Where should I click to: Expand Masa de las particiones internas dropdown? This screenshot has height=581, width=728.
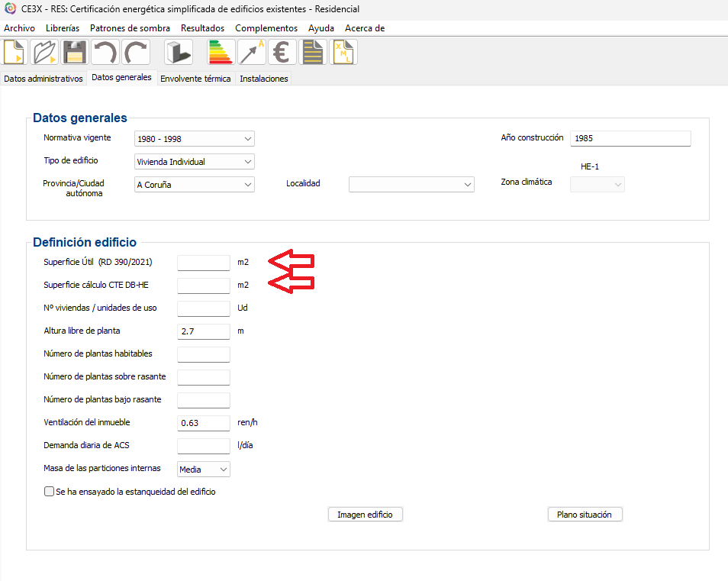[204, 469]
